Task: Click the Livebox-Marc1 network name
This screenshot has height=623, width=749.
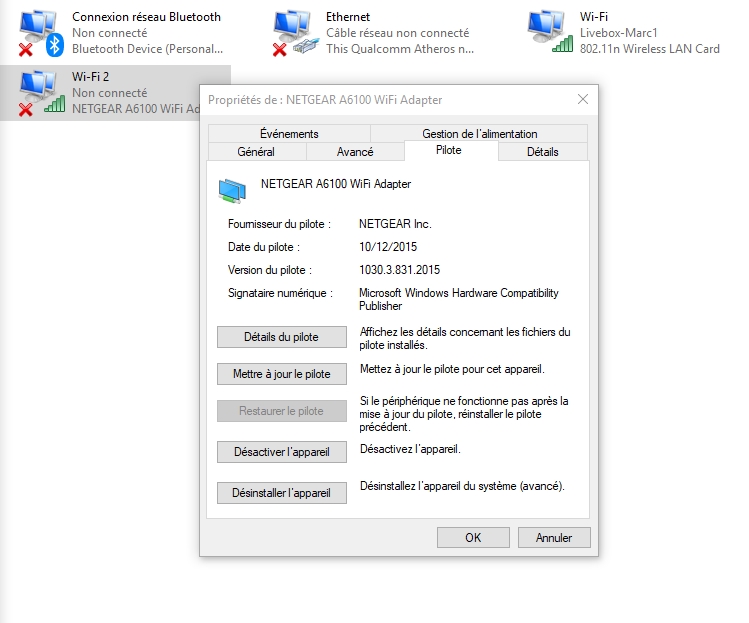Action: [x=619, y=33]
